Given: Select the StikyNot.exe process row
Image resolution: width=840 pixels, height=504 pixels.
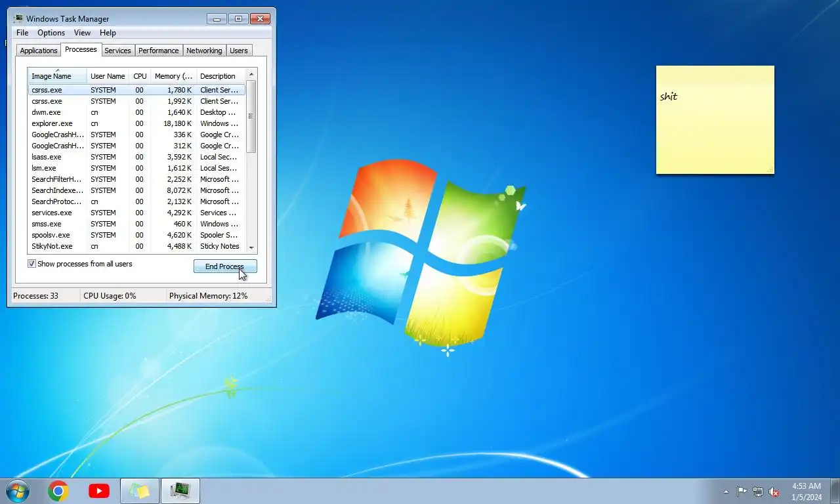Looking at the screenshot, I should coord(136,246).
